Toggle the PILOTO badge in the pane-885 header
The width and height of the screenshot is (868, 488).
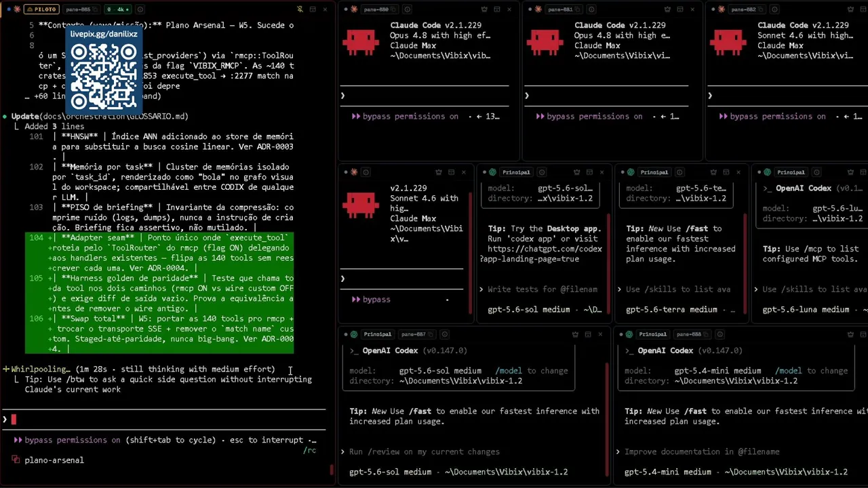(42, 9)
